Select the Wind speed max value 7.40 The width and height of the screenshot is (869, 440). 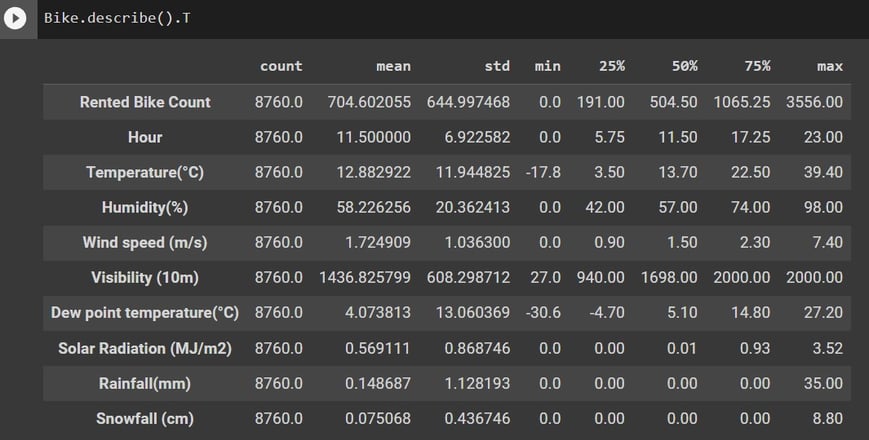click(x=828, y=243)
